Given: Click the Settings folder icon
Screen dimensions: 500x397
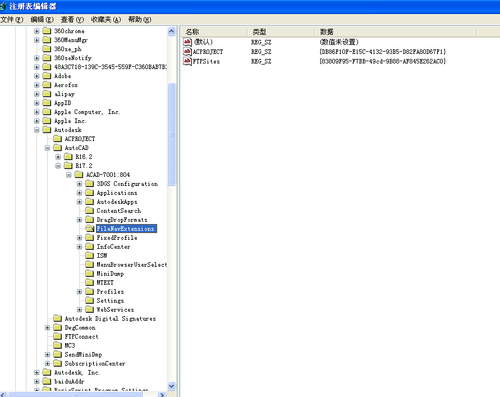Looking at the screenshot, I should point(90,301).
